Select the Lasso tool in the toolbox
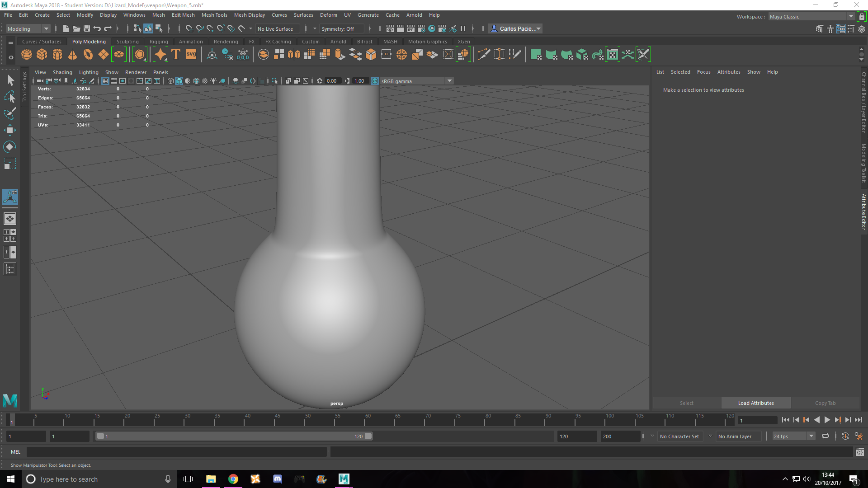The image size is (868, 488). pos(10,96)
